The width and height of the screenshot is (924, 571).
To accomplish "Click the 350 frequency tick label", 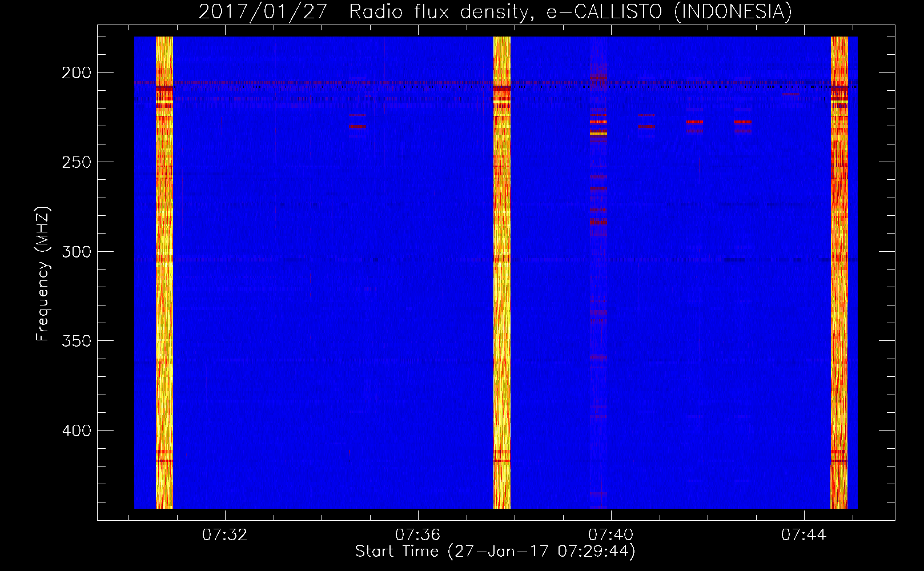I will (x=77, y=341).
